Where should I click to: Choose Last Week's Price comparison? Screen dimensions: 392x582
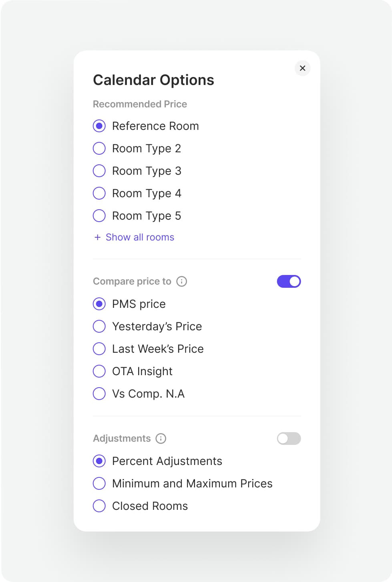tap(99, 349)
